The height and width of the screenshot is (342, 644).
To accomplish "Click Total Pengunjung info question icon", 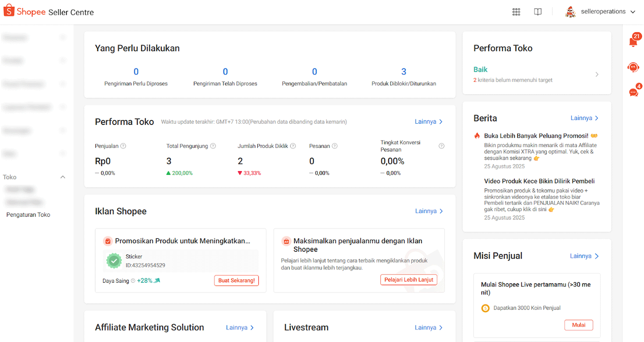I will click(x=213, y=146).
